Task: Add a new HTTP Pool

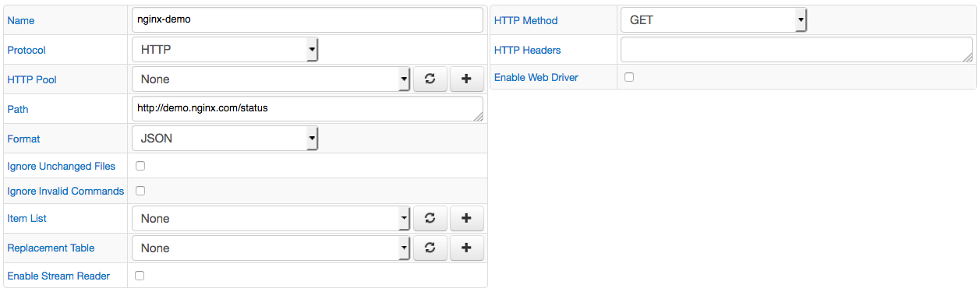Action: (467, 79)
